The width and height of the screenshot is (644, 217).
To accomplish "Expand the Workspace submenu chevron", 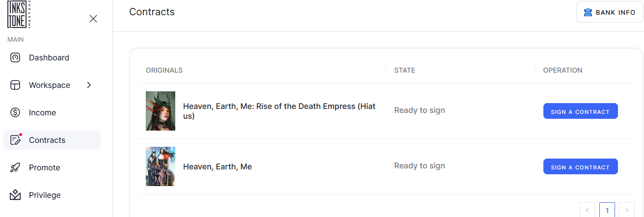I will point(89,85).
